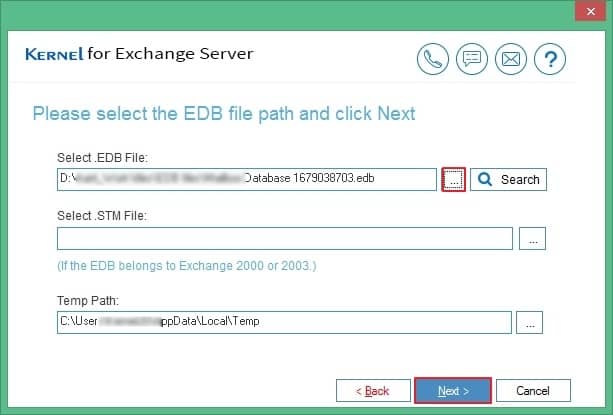Browse for the Temp Path folder
613x415 pixels.
point(529,322)
